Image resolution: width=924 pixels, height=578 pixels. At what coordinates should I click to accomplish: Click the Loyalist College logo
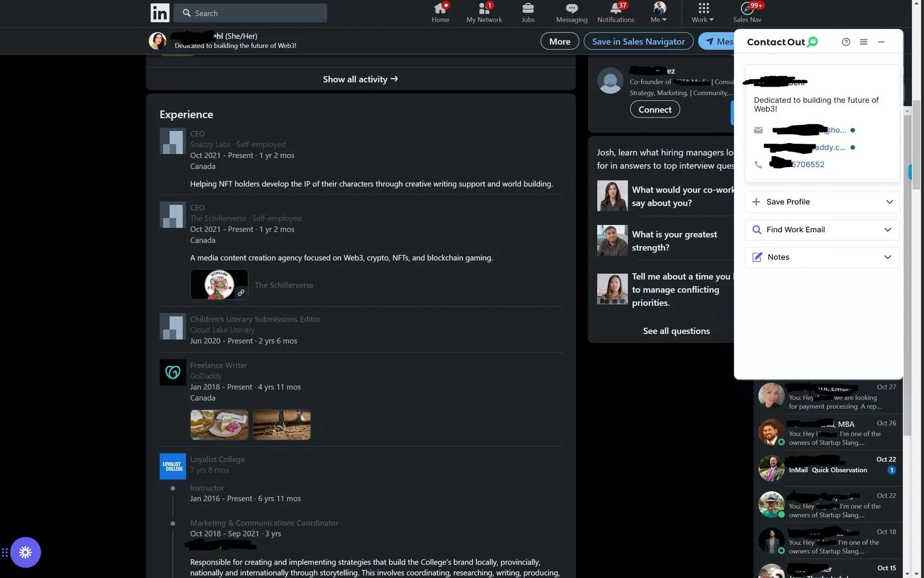click(x=173, y=466)
